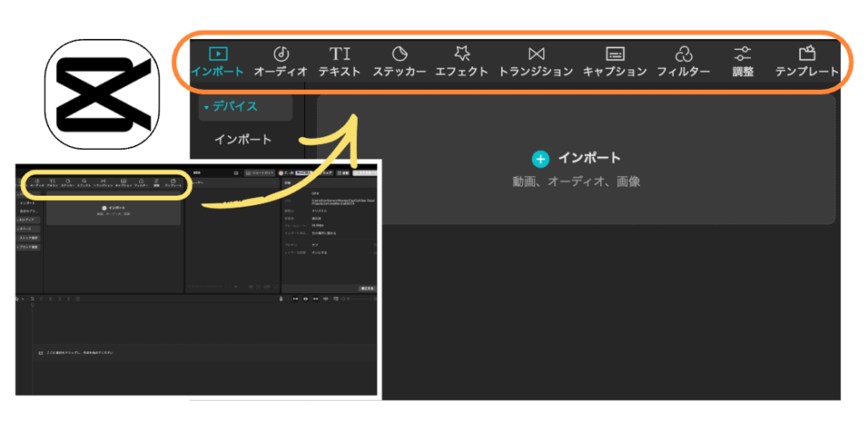868x421 pixels.
Task: Adjust the timeline zoom slider in small screenshot
Action: click(359, 299)
